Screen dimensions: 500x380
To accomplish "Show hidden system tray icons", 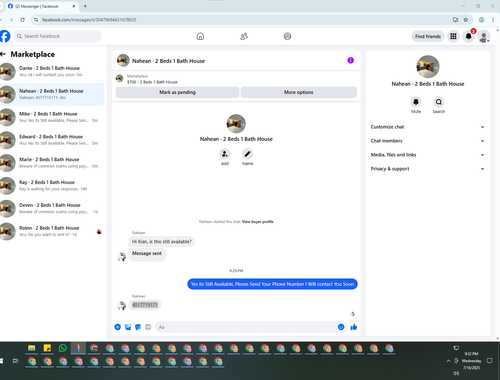I will click(448, 361).
